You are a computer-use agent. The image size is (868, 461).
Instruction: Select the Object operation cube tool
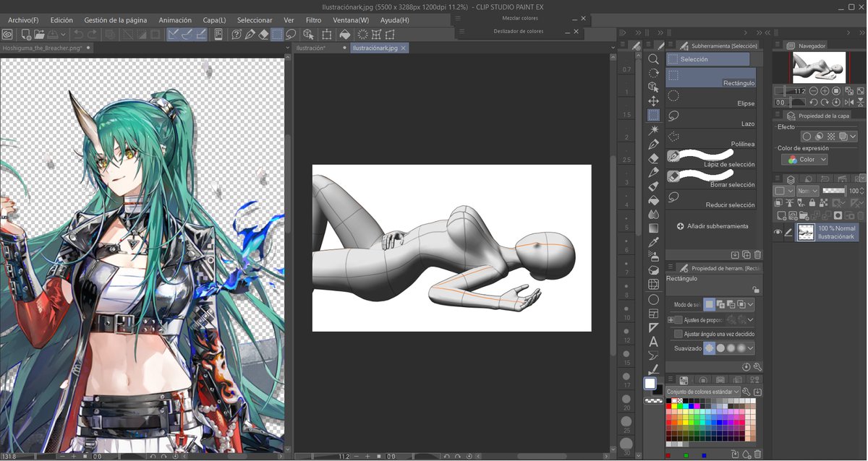point(653,86)
